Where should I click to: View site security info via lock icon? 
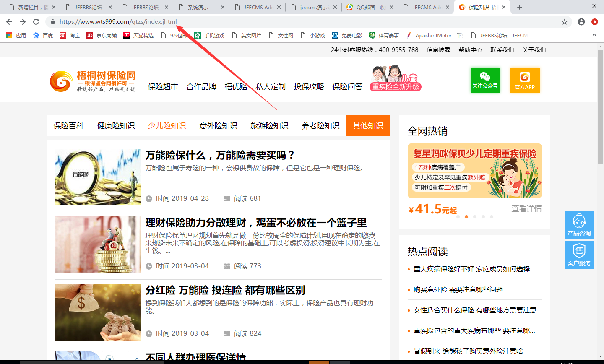pos(53,22)
